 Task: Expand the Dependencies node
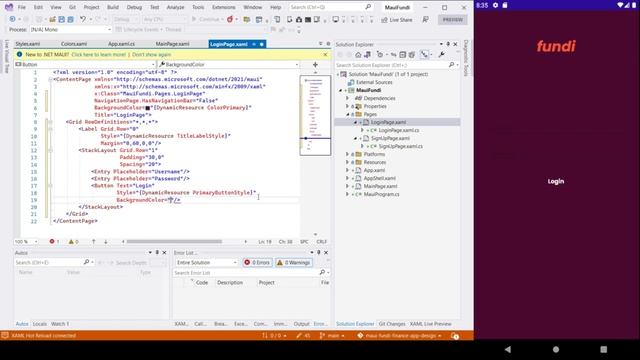click(347, 98)
